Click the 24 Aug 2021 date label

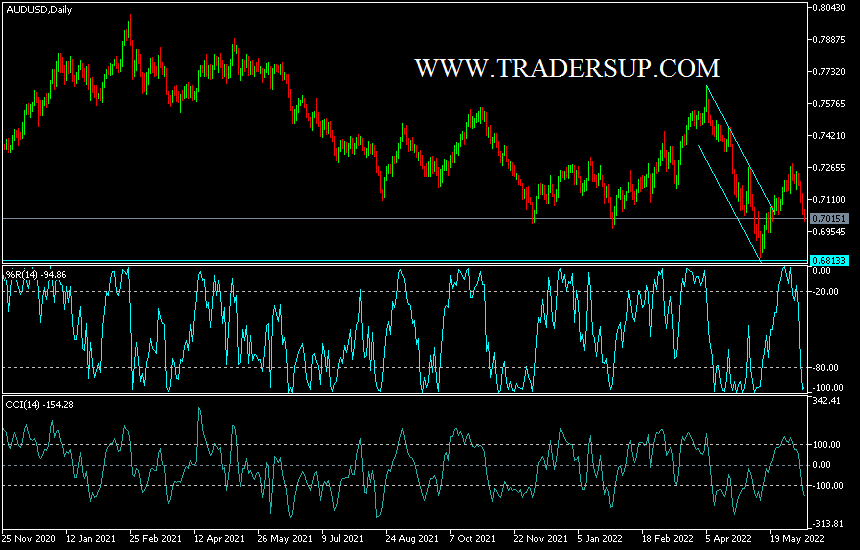coord(412,538)
